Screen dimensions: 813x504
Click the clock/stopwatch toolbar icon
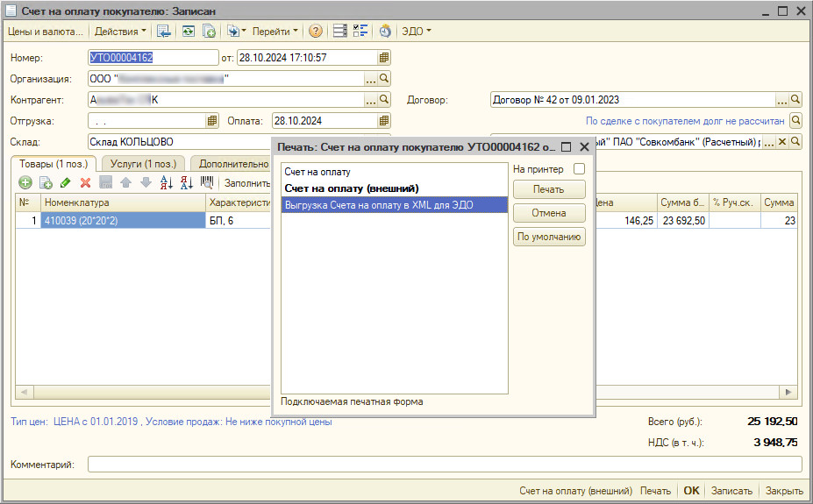385,31
